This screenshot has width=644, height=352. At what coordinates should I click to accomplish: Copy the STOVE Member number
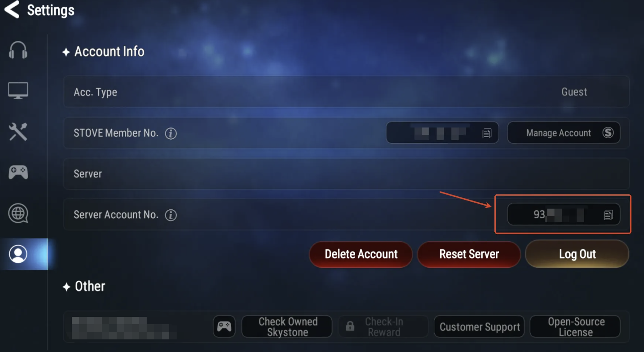coord(487,133)
